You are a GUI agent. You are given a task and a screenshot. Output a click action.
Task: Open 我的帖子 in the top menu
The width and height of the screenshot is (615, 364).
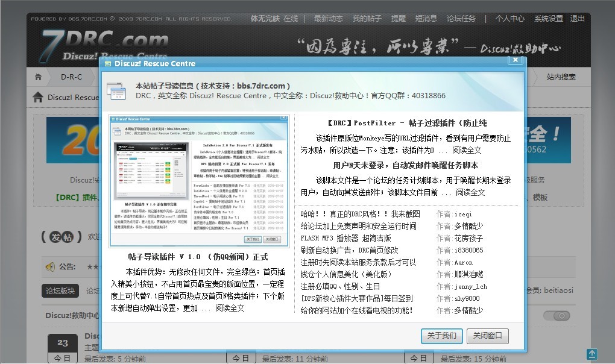[367, 19]
